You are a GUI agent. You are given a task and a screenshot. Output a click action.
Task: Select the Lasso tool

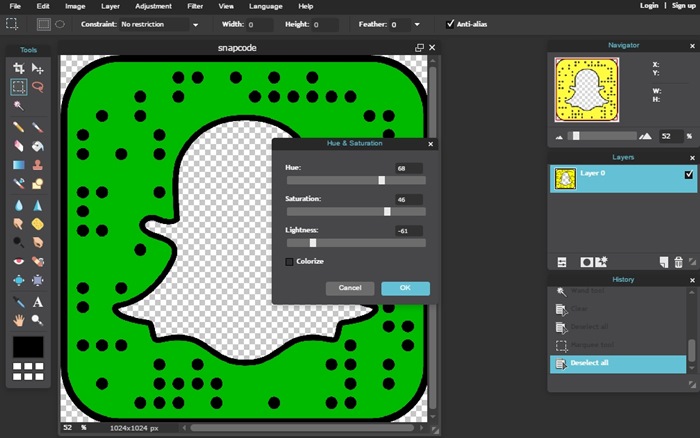38,87
